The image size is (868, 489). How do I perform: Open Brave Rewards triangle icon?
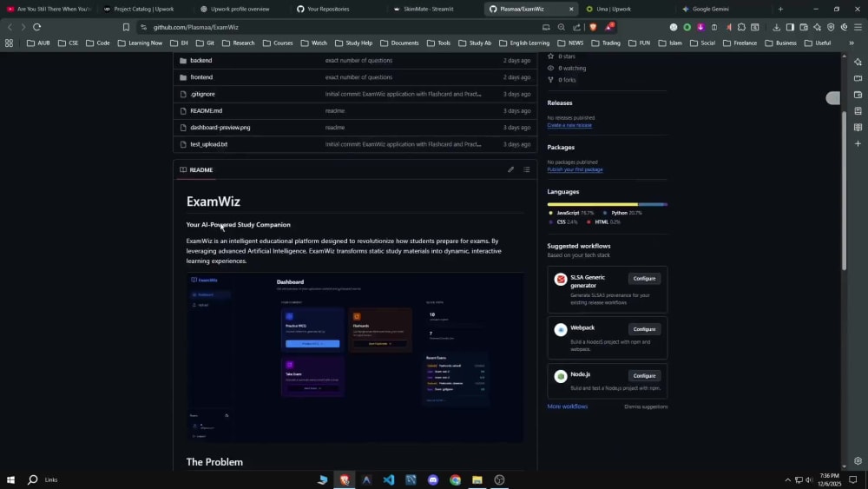pos(609,27)
